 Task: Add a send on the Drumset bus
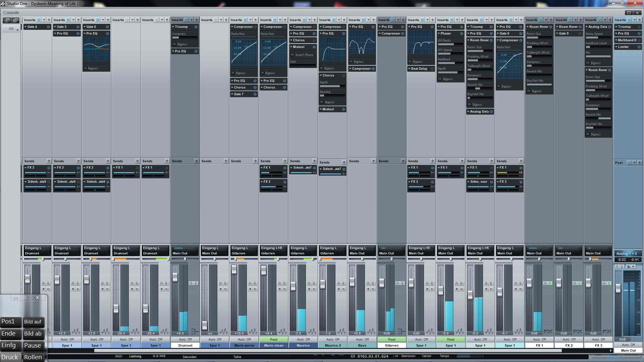(x=197, y=161)
